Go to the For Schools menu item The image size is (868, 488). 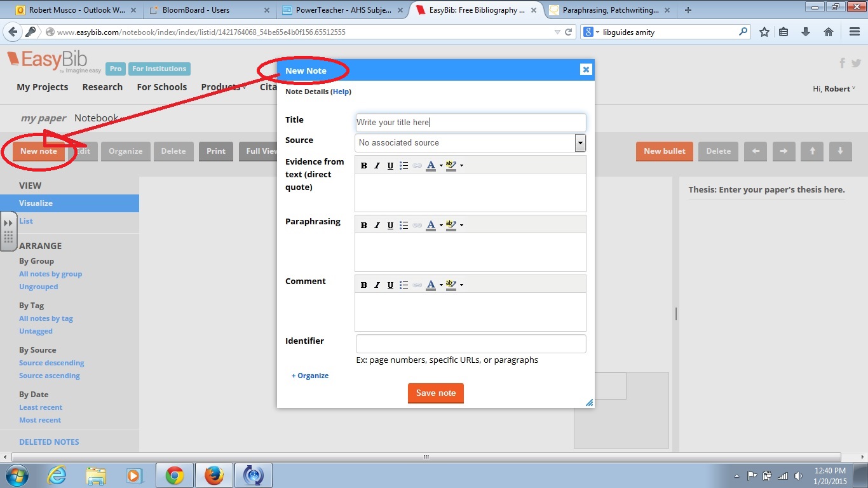162,87
